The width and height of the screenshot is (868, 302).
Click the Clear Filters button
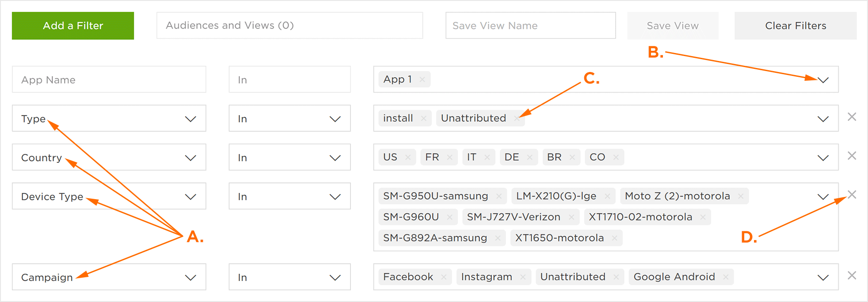(796, 26)
